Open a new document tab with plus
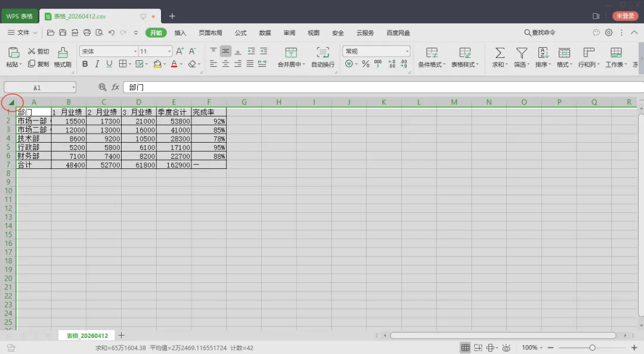This screenshot has width=644, height=354. coord(172,16)
